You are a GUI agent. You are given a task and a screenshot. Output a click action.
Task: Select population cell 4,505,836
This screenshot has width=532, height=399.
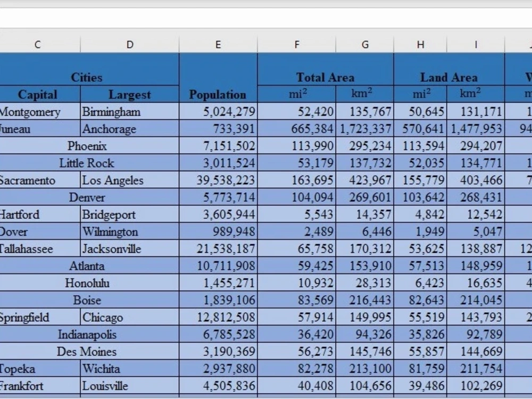coord(218,385)
